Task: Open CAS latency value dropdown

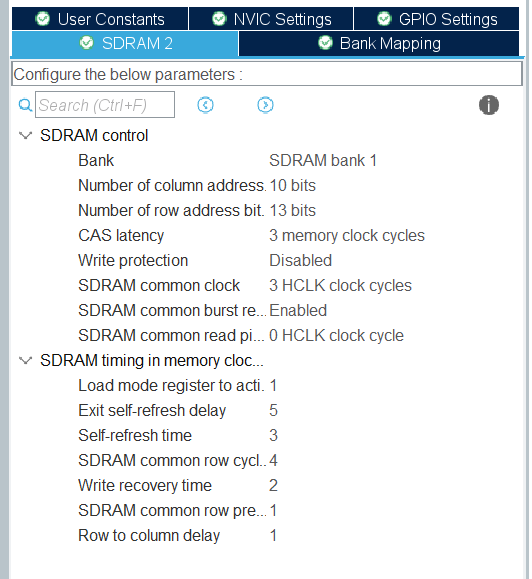Action: tap(347, 236)
